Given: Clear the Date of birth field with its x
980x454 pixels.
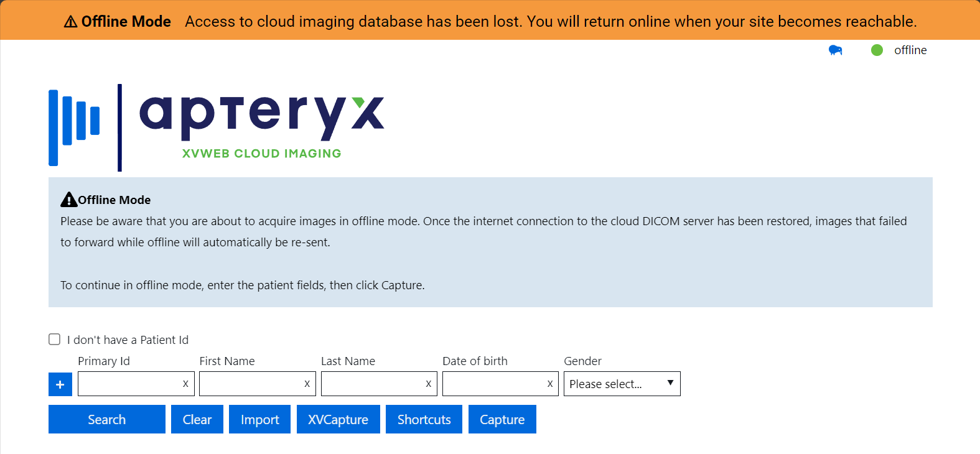Looking at the screenshot, I should click(x=550, y=384).
